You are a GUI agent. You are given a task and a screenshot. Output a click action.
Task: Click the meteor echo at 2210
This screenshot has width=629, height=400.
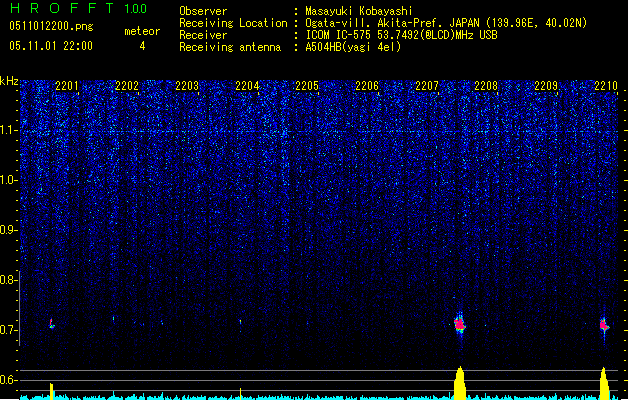click(x=604, y=325)
